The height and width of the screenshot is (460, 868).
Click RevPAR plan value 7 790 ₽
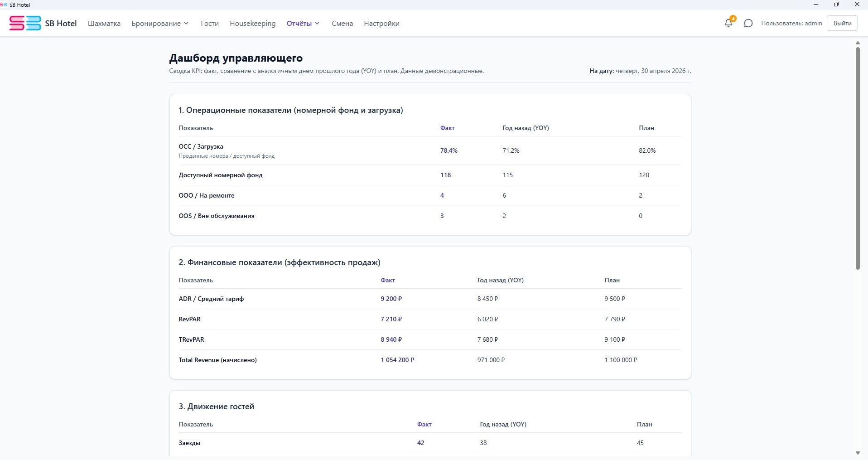tap(615, 319)
